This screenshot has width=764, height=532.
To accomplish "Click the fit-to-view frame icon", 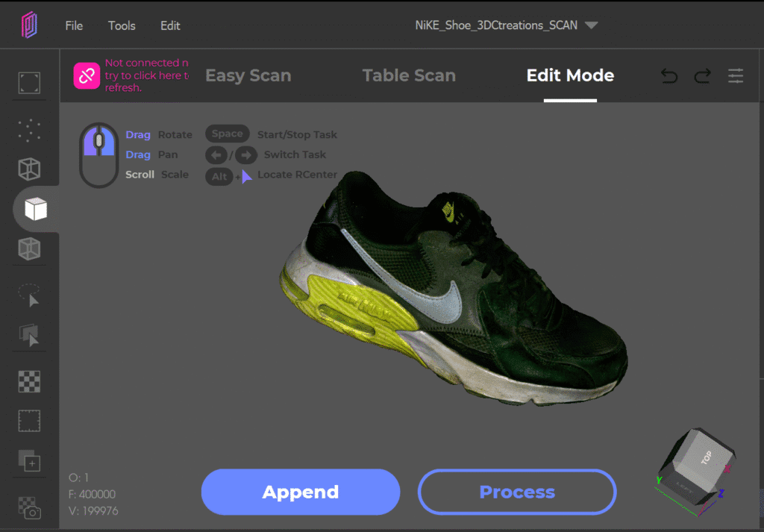I will click(x=29, y=83).
